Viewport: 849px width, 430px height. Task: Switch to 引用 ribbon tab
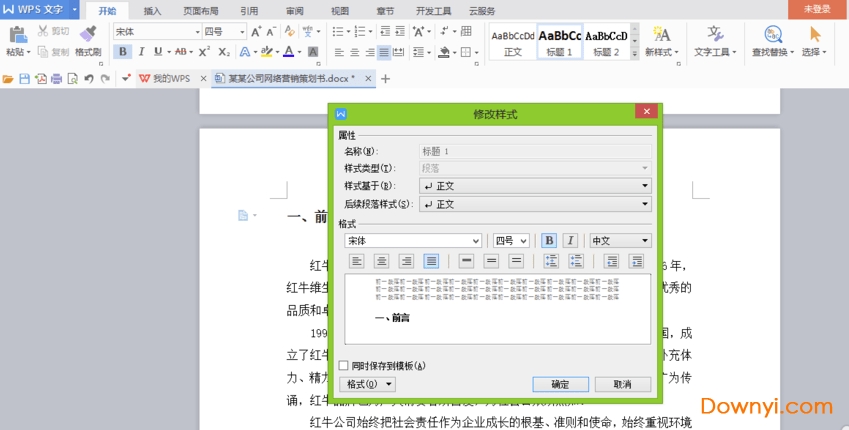(249, 11)
